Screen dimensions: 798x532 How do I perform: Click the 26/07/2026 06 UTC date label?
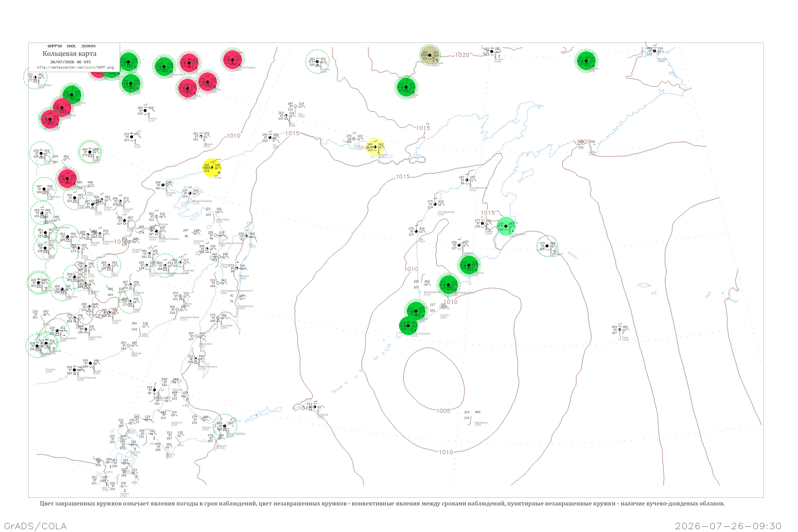pos(71,62)
